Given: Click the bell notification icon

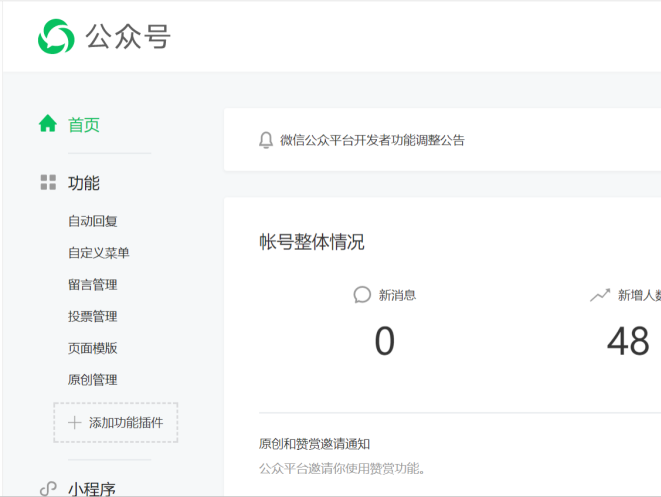Looking at the screenshot, I should click(265, 140).
